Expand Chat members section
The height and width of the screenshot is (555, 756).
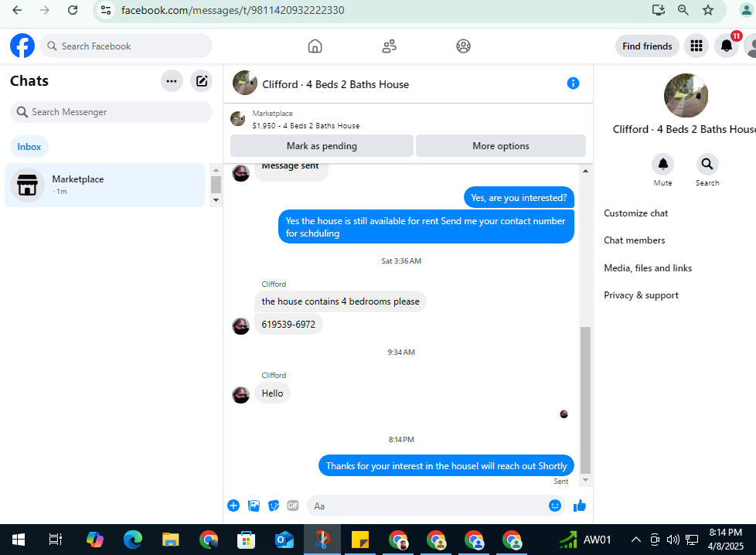pyautogui.click(x=634, y=240)
